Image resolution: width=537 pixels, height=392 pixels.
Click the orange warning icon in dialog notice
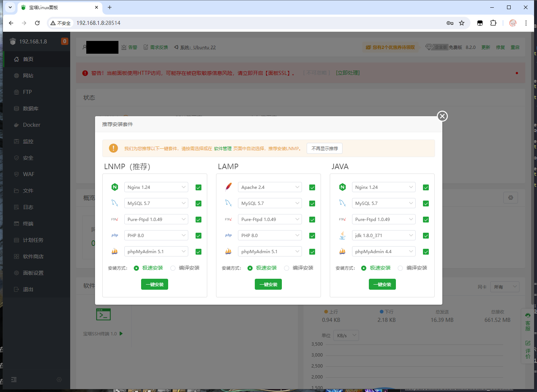click(113, 148)
